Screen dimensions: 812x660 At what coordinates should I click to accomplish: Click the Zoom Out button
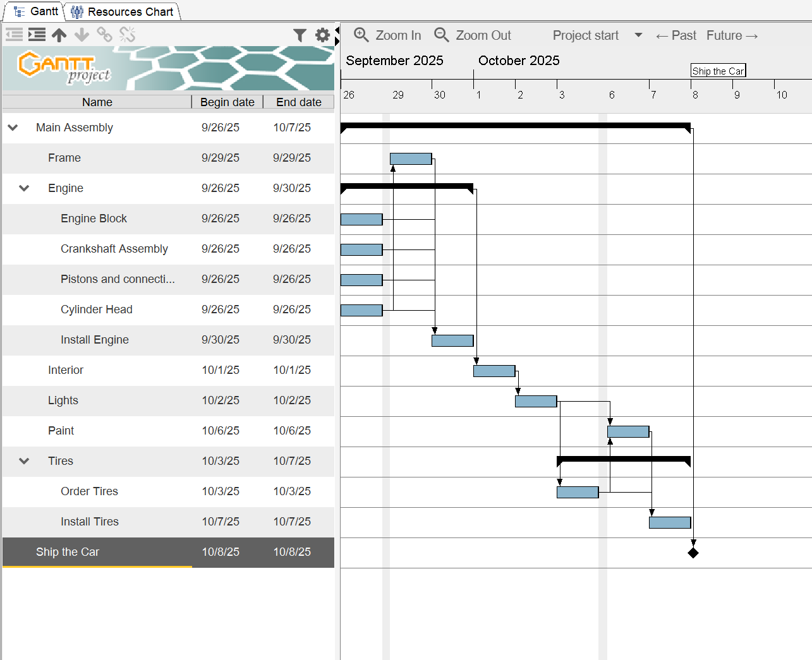[x=473, y=35]
